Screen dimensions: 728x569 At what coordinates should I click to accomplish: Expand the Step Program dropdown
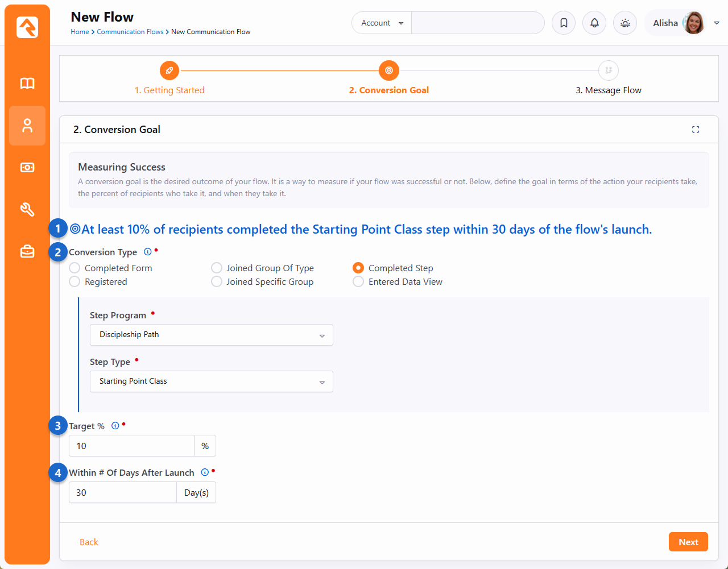point(211,335)
